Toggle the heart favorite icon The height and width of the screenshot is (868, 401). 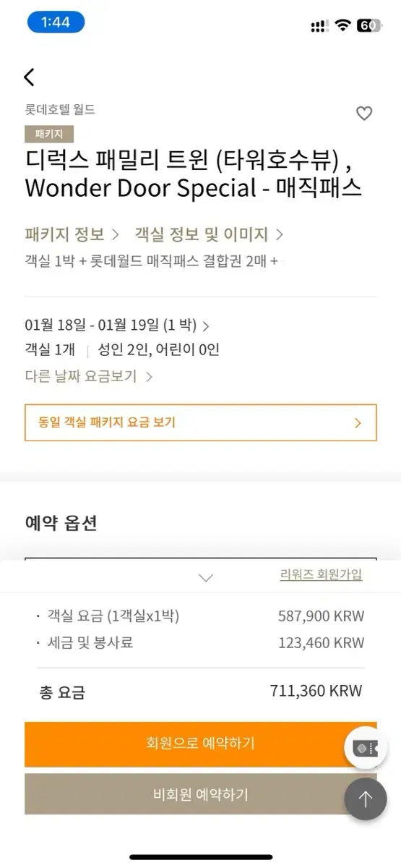click(364, 113)
